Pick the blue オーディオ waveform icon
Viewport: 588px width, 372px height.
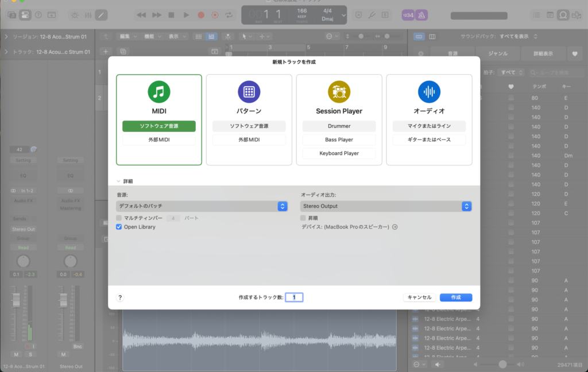429,92
